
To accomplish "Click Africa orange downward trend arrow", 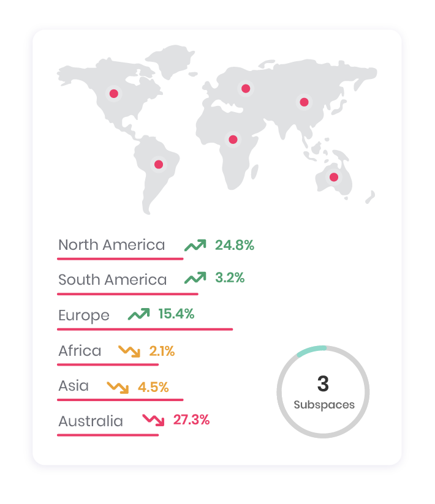I will (129, 351).
